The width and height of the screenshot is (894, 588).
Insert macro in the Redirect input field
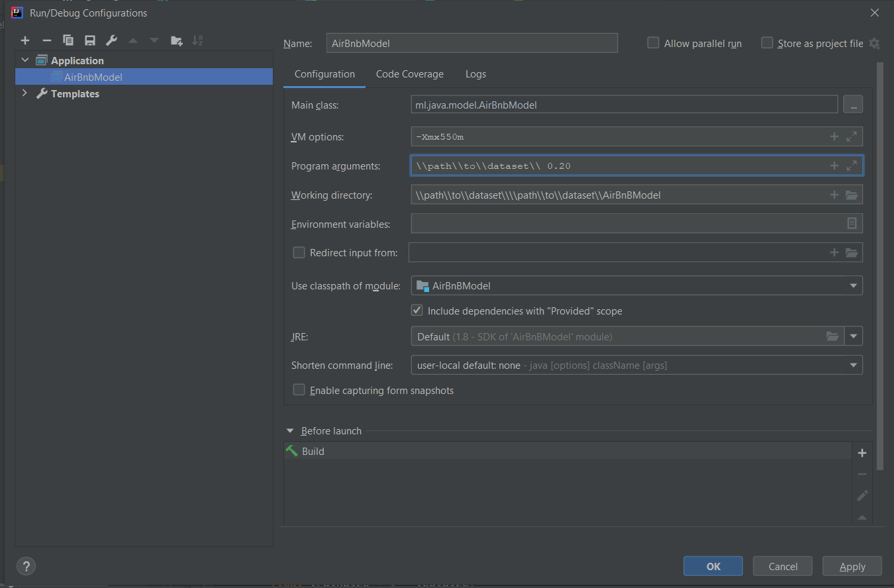[x=834, y=252]
